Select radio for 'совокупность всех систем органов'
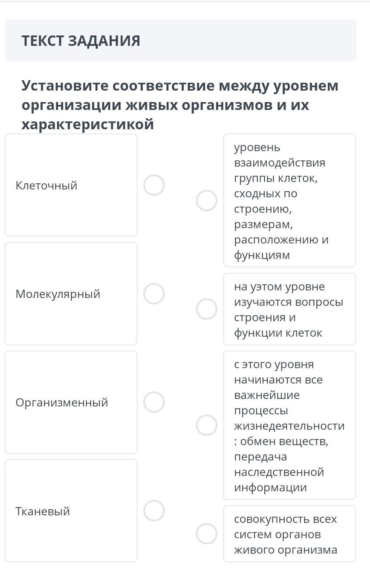 click(207, 534)
